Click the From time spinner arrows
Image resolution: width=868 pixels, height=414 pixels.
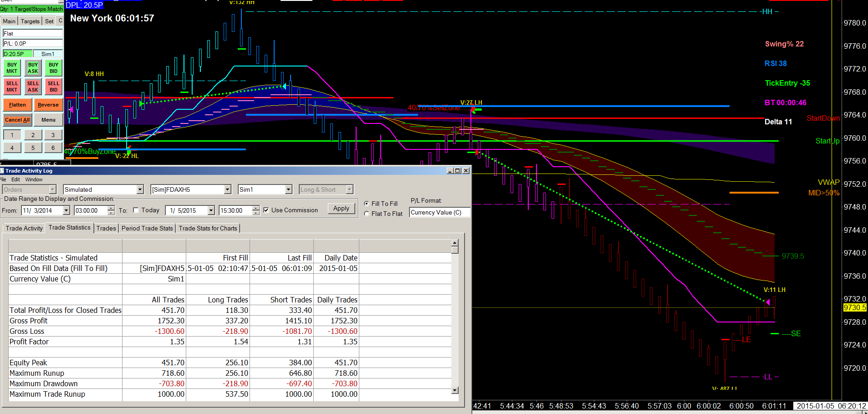pyautogui.click(x=111, y=210)
